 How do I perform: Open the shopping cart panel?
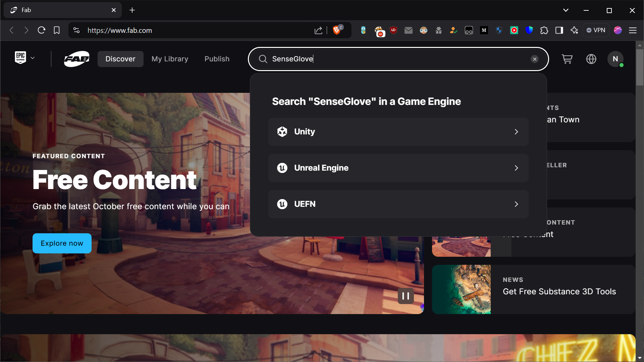(x=567, y=59)
